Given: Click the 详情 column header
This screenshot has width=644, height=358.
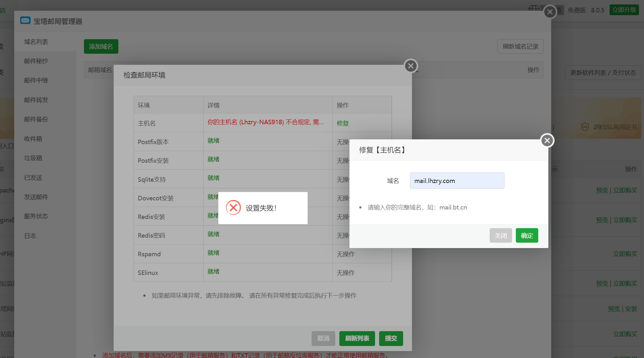Looking at the screenshot, I should tap(213, 105).
